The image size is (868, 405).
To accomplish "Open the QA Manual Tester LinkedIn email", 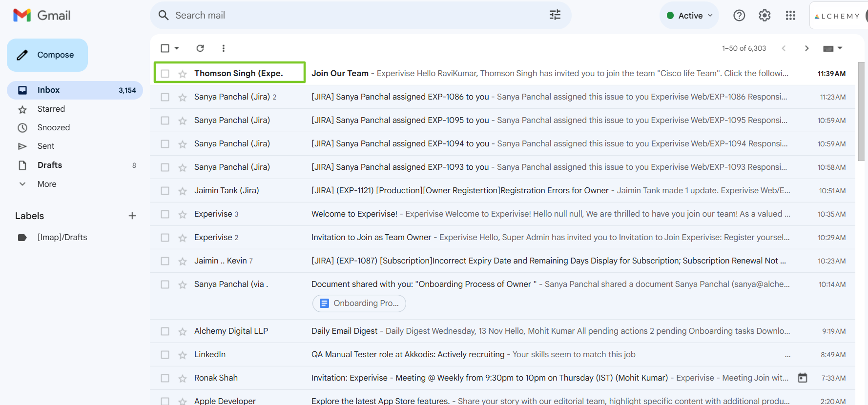I will point(502,355).
